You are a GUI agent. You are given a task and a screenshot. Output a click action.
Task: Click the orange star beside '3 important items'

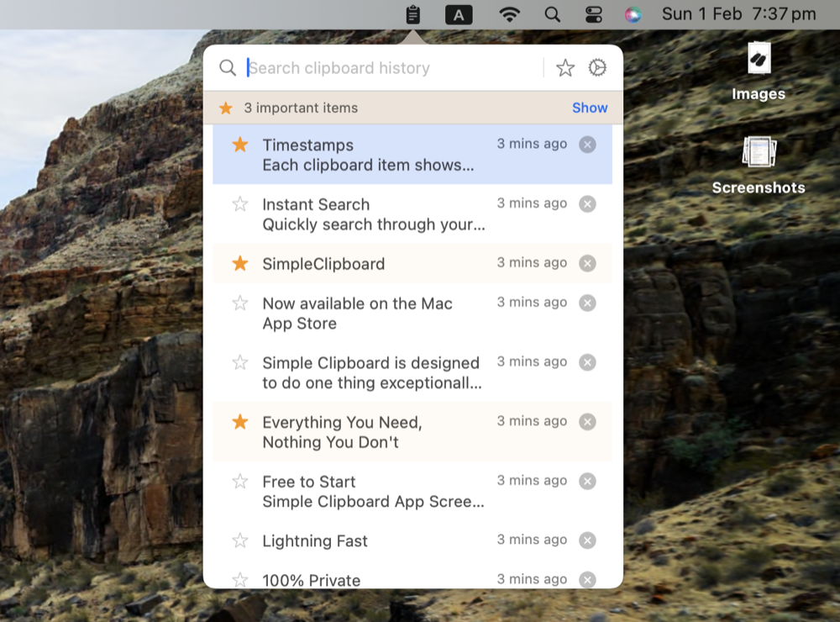click(x=225, y=108)
